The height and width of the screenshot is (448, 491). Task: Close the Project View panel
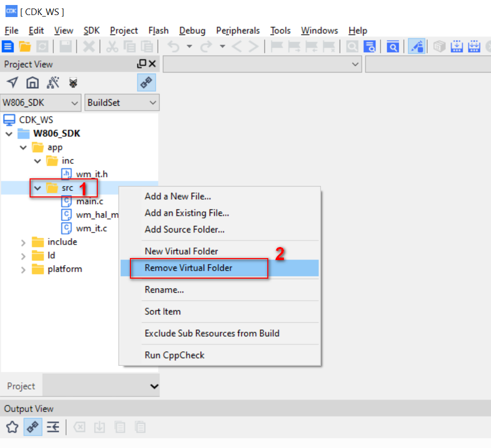click(x=152, y=64)
